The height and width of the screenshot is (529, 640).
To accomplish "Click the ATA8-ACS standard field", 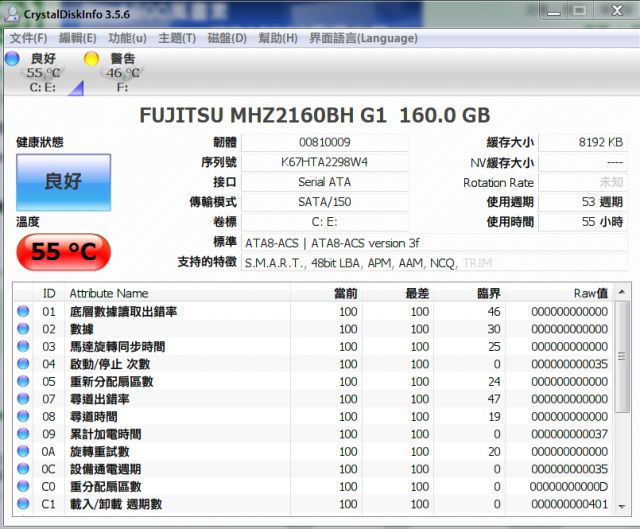I will point(434,243).
